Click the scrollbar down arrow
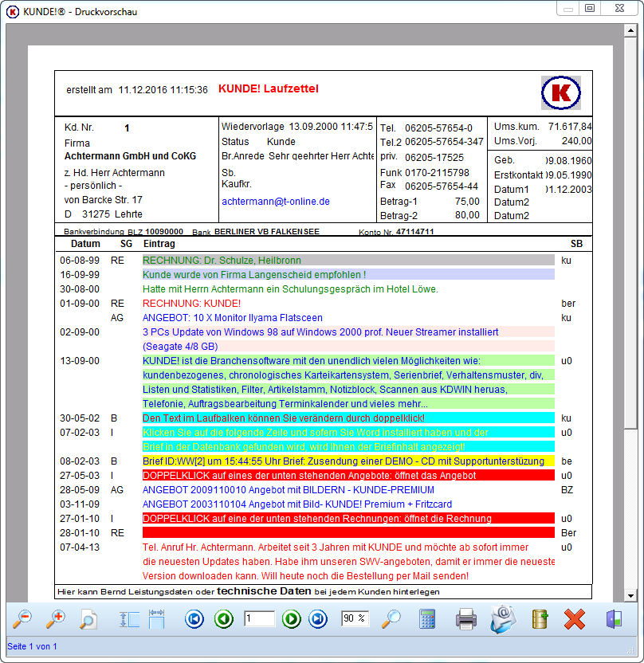Viewport: 644px width, 663px height. click(631, 596)
